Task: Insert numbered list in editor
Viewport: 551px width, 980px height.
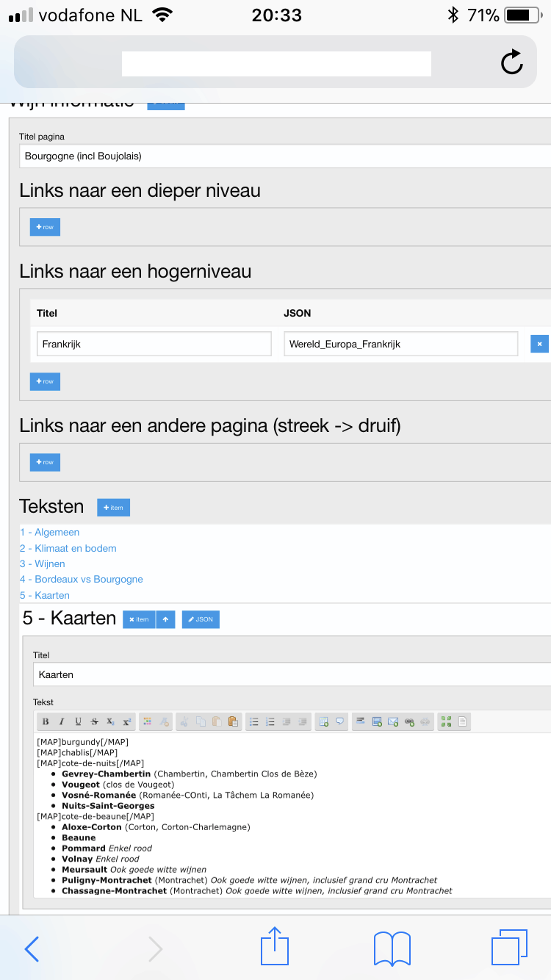Action: [270, 721]
